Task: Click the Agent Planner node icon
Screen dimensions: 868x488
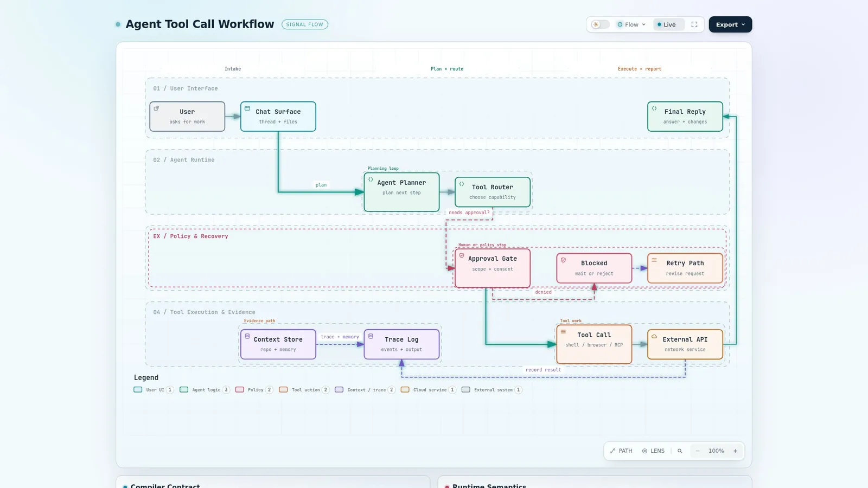Action: [371, 179]
